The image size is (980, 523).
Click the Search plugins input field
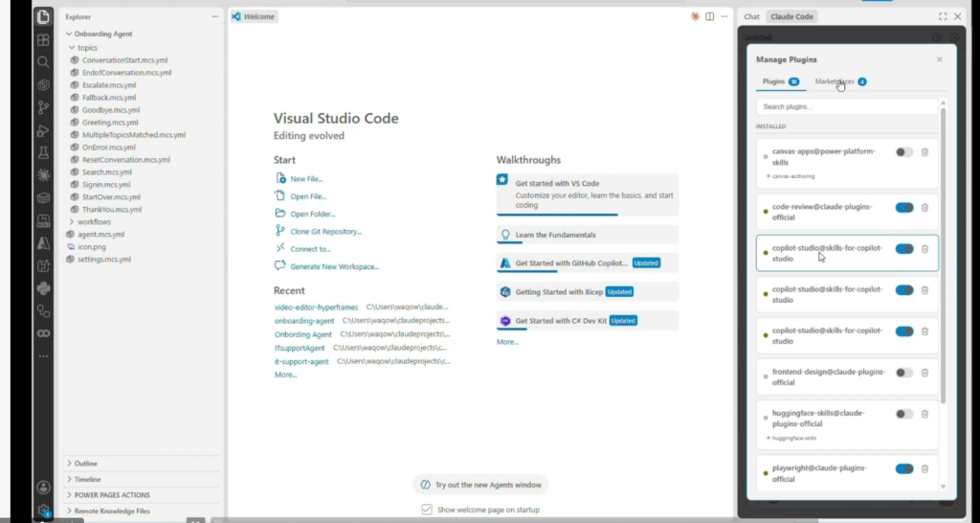(x=847, y=107)
